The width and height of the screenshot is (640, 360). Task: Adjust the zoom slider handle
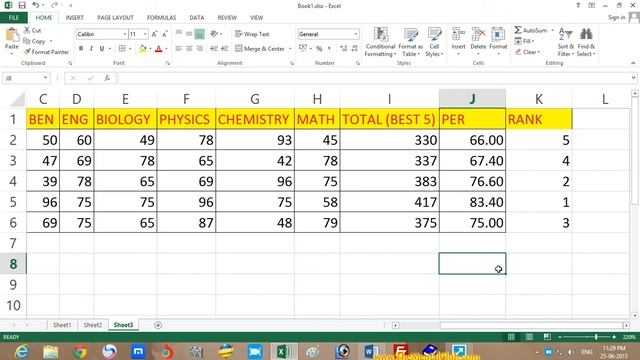[596, 337]
